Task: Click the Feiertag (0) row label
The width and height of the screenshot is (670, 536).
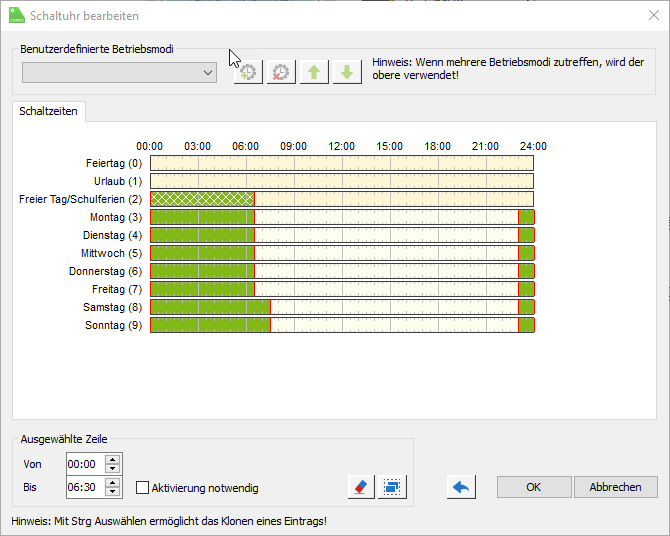Action: (x=114, y=163)
